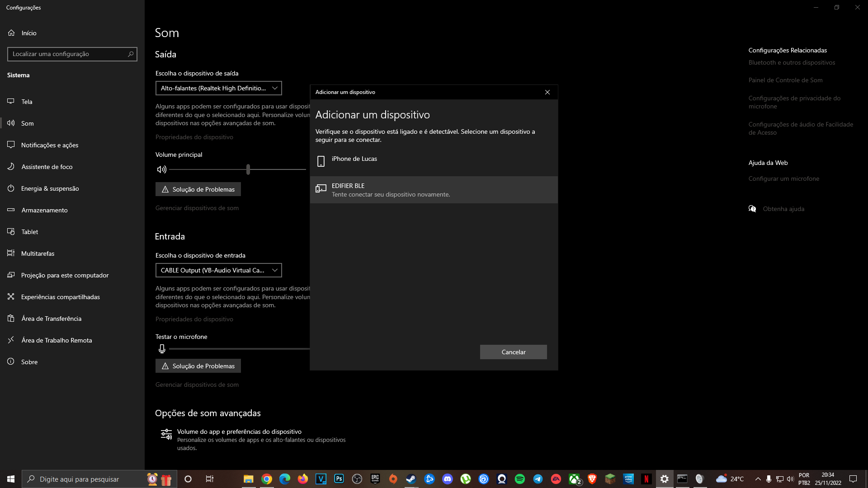The image size is (868, 488).
Task: Select the iPhone de Lucas device
Action: [434, 161]
